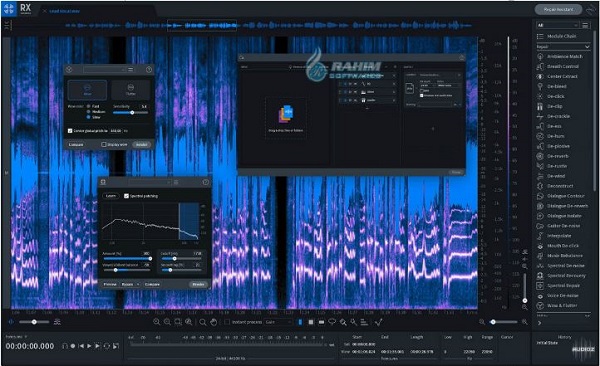The width and height of the screenshot is (600, 366).
Task: Toggle the Display wow checkbox
Action: (104, 144)
